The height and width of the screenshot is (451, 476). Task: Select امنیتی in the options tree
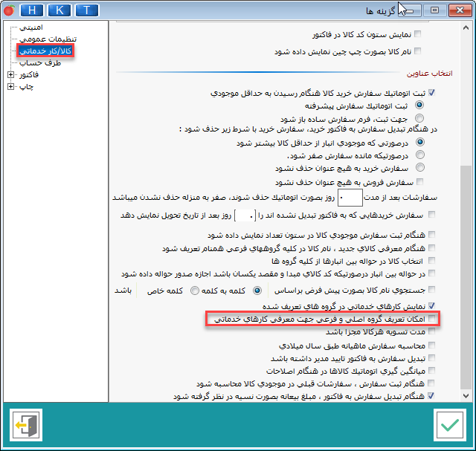tap(31, 27)
